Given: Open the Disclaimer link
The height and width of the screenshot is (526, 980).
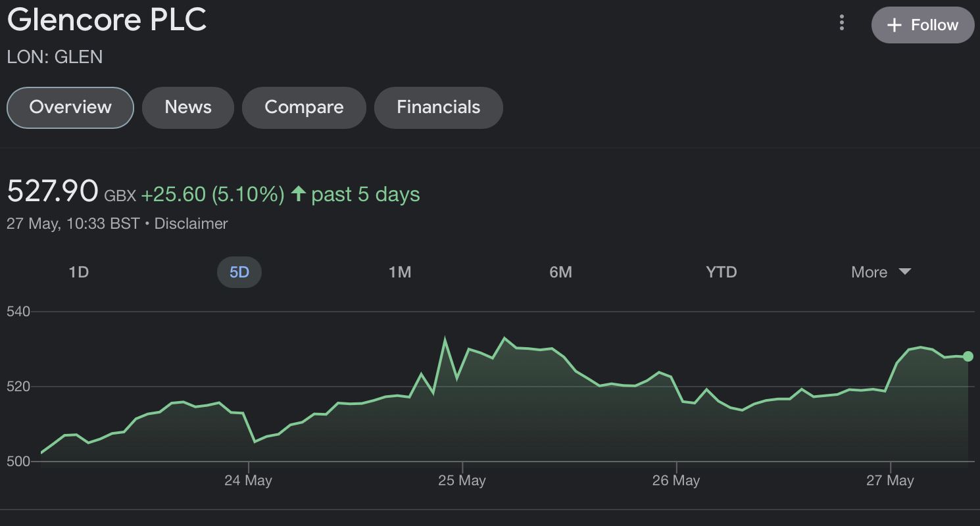Looking at the screenshot, I should [x=191, y=224].
